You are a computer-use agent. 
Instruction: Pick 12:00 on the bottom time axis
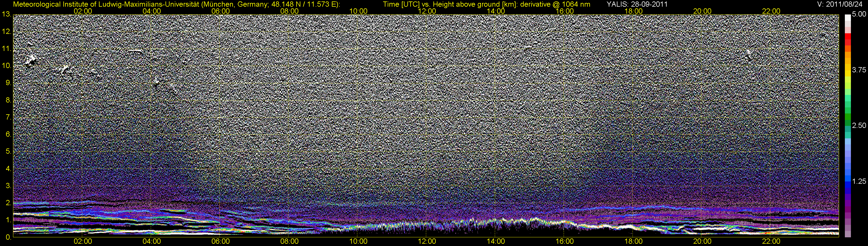pos(427,242)
